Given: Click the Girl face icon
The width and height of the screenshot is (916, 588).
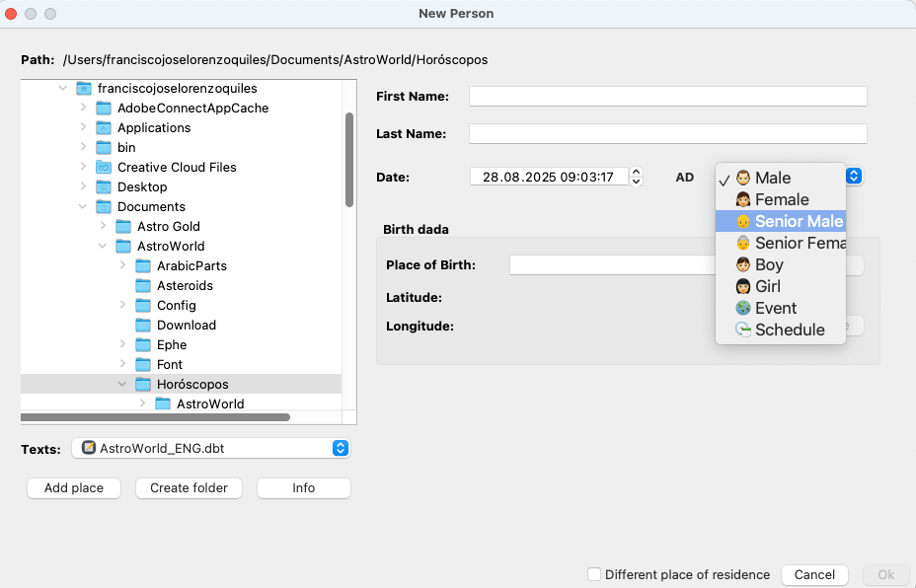Looking at the screenshot, I should [742, 286].
